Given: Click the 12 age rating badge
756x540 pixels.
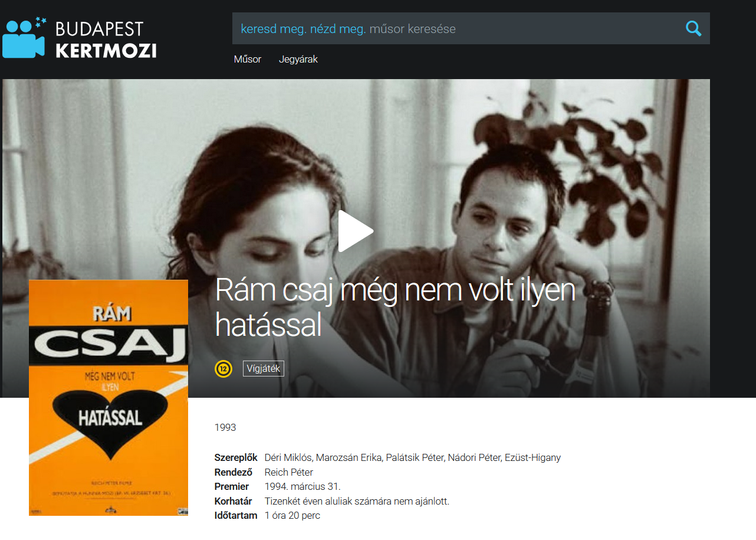Looking at the screenshot, I should (223, 369).
